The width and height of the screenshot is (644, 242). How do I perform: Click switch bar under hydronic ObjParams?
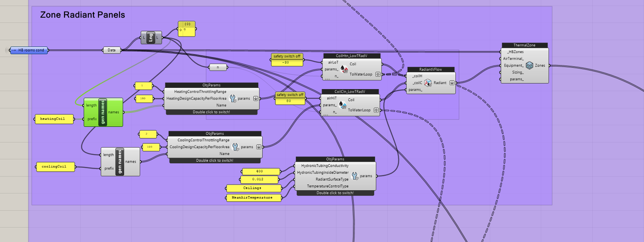(335, 193)
